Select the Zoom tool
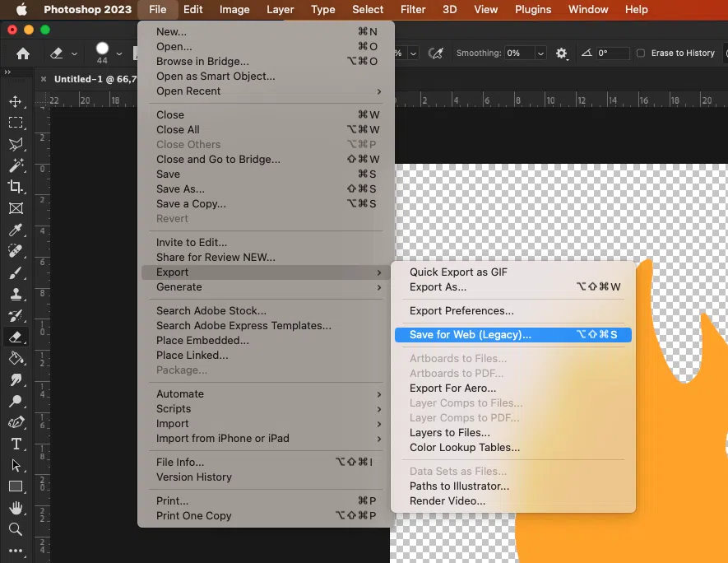728x563 pixels. click(x=16, y=529)
